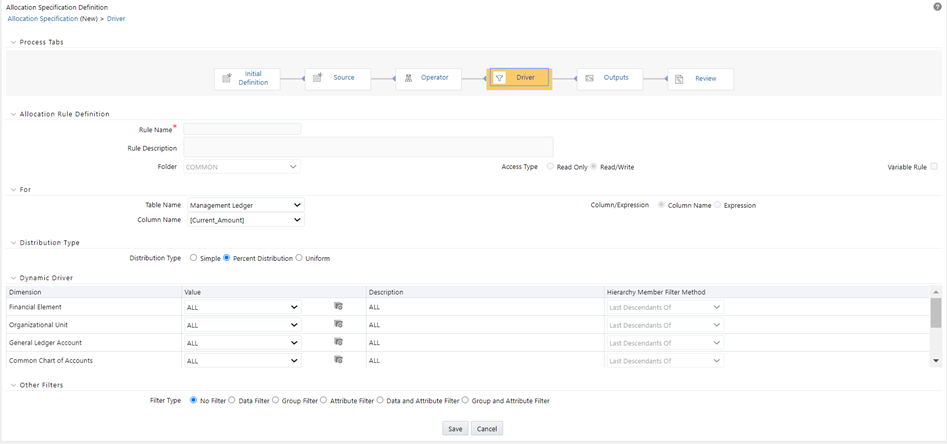947x444 pixels.
Task: Collapse the Other Filters section
Action: (13, 384)
